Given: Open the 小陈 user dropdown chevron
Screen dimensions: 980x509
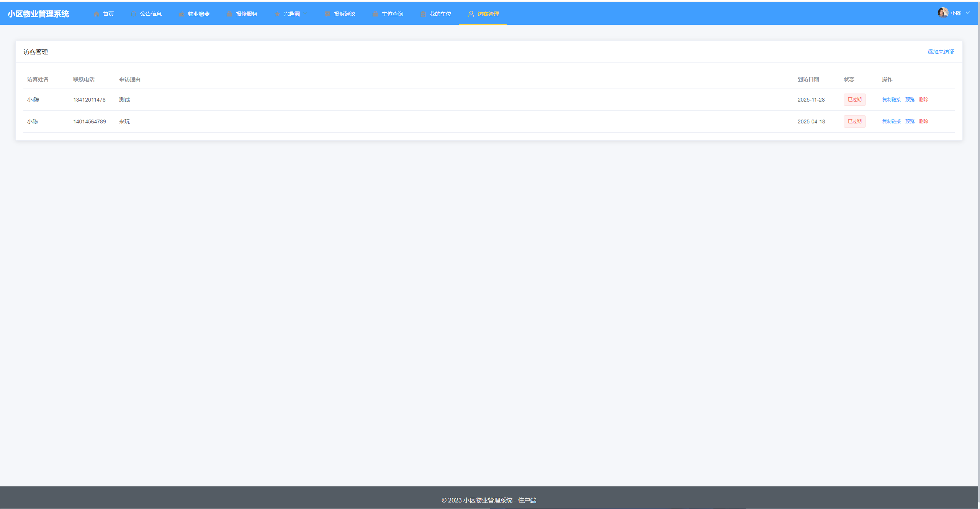Looking at the screenshot, I should point(968,13).
